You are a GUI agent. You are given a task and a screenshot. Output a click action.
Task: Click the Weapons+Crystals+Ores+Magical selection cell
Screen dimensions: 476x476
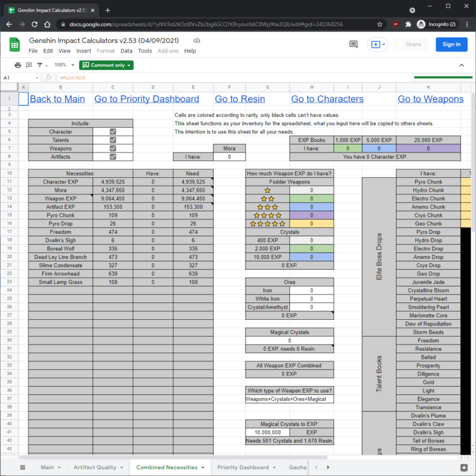coord(289,399)
